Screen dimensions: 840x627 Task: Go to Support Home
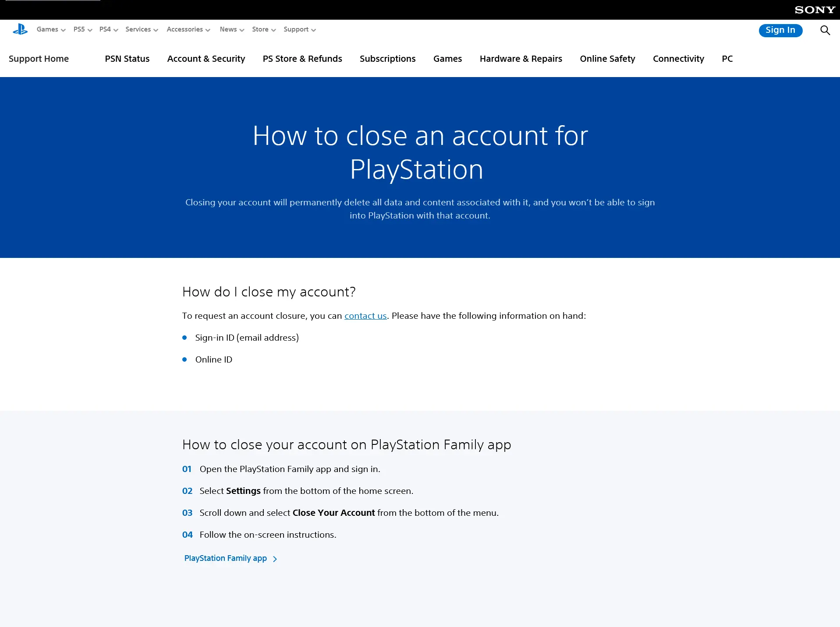[x=39, y=59]
